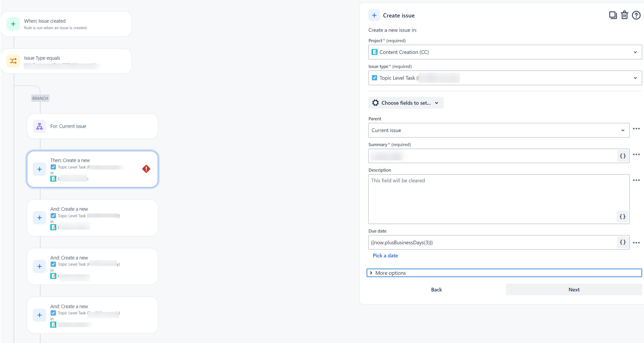Viewport: 644px width, 343px height.
Task: Click the 'Rule is run when an issue is created.' text
Action: [x=56, y=28]
